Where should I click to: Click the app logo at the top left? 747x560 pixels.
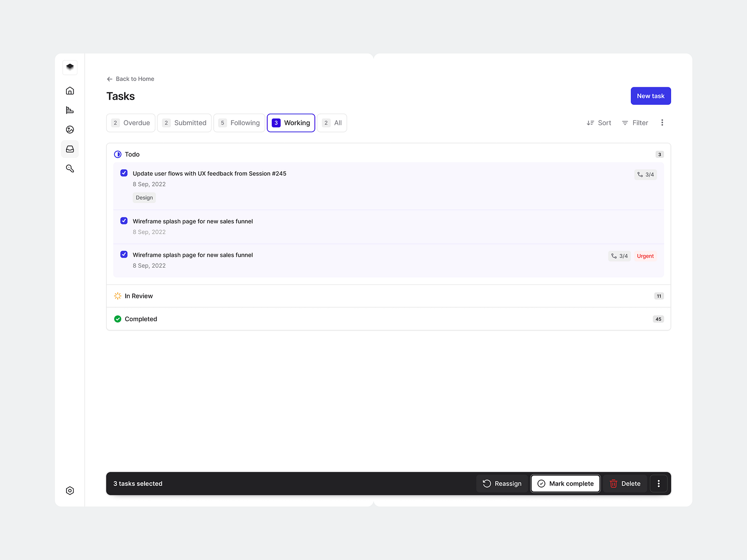pyautogui.click(x=70, y=67)
